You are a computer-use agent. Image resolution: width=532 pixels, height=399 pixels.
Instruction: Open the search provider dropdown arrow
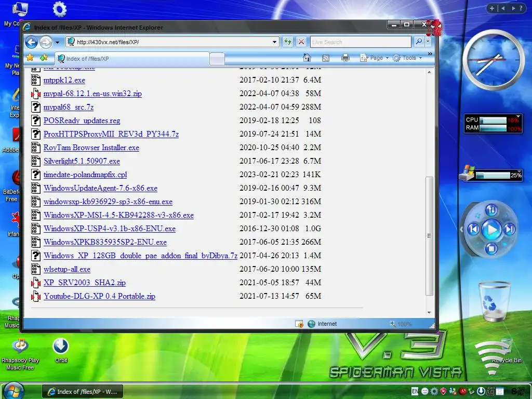(428, 42)
